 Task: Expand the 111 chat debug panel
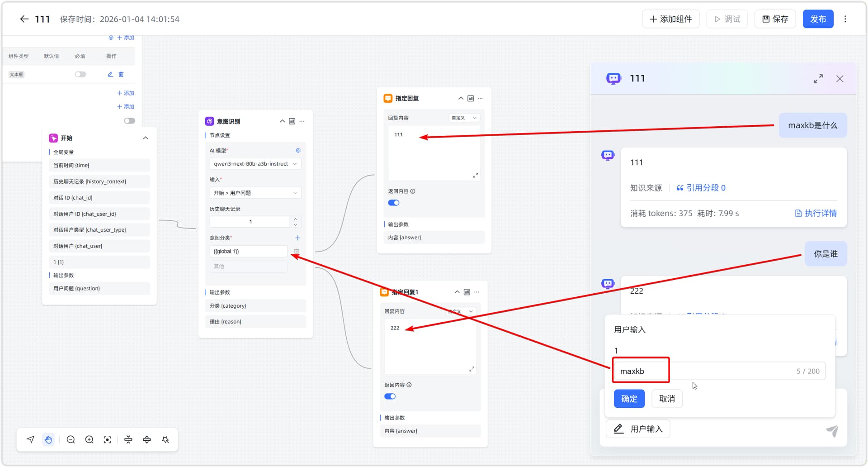click(818, 79)
